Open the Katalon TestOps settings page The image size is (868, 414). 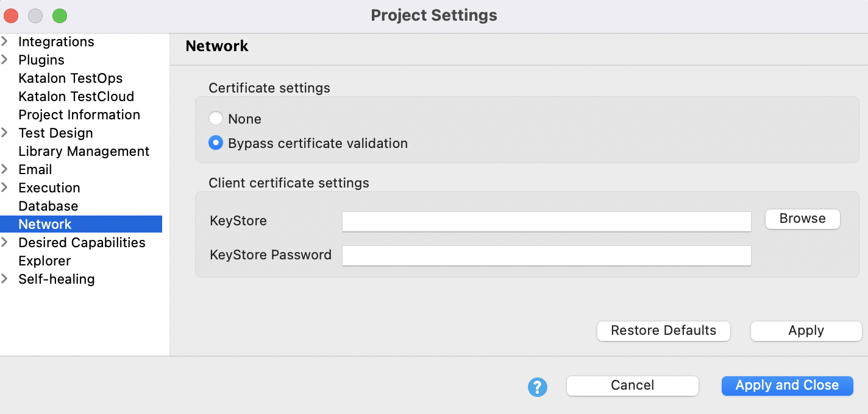click(x=71, y=78)
